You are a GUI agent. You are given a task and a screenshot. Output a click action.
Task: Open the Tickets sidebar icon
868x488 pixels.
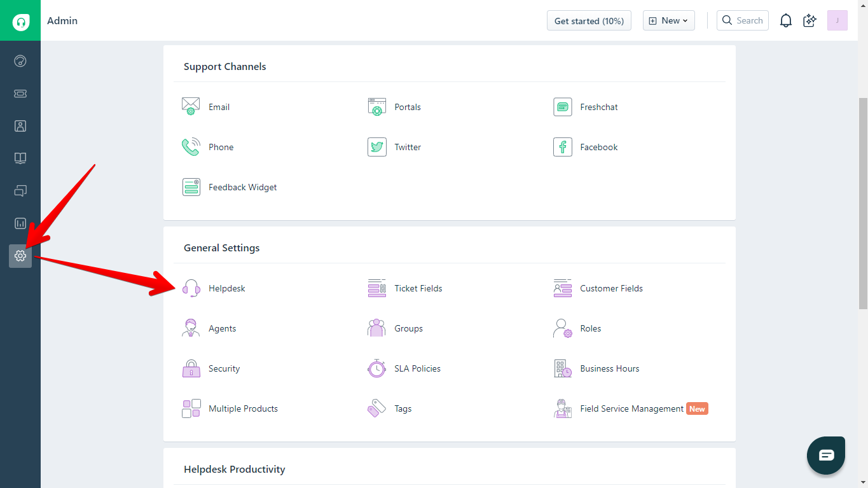click(20, 94)
